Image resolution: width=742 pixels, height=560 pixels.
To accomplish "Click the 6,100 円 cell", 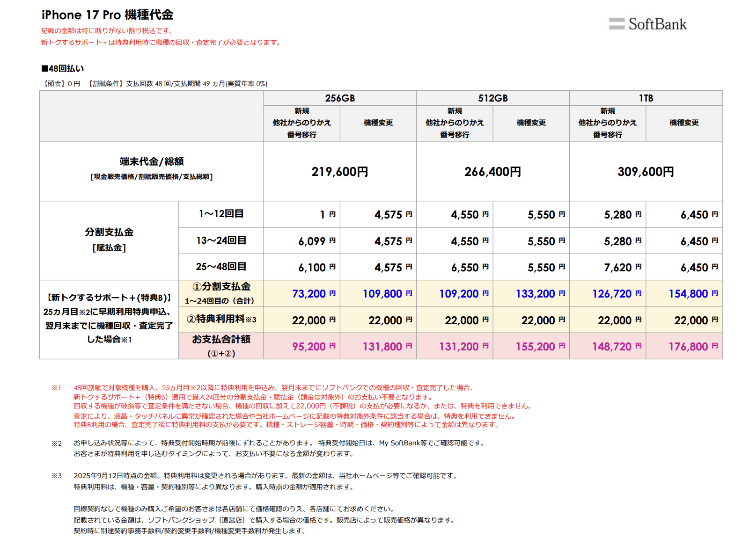I will pyautogui.click(x=302, y=267).
